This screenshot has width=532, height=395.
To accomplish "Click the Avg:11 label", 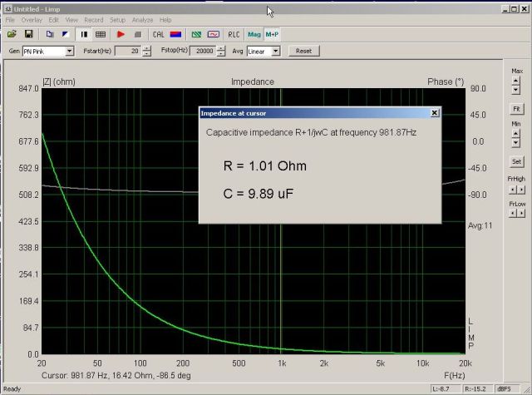I will (x=480, y=225).
